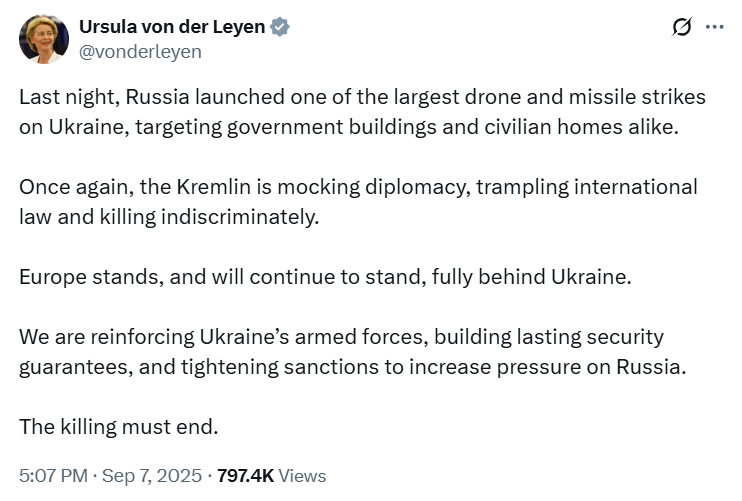Screen dimensions: 742x501
Task: Select the Sep 7, 2025 date
Action: click(152, 475)
